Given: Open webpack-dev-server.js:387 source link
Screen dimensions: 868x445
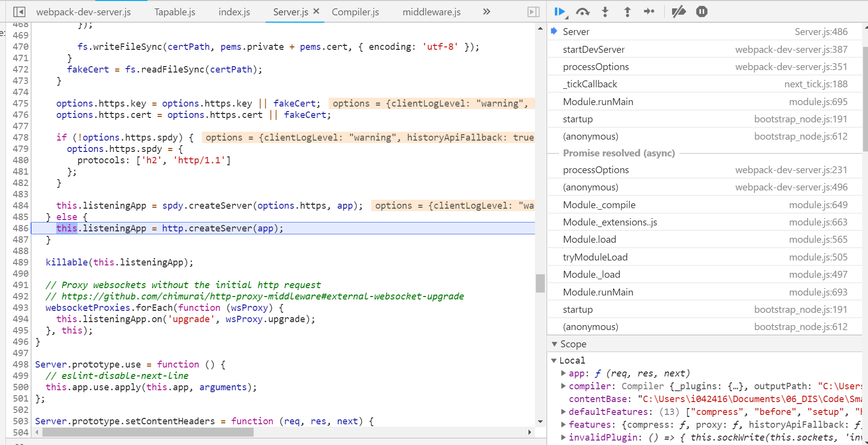Looking at the screenshot, I should pos(792,49).
